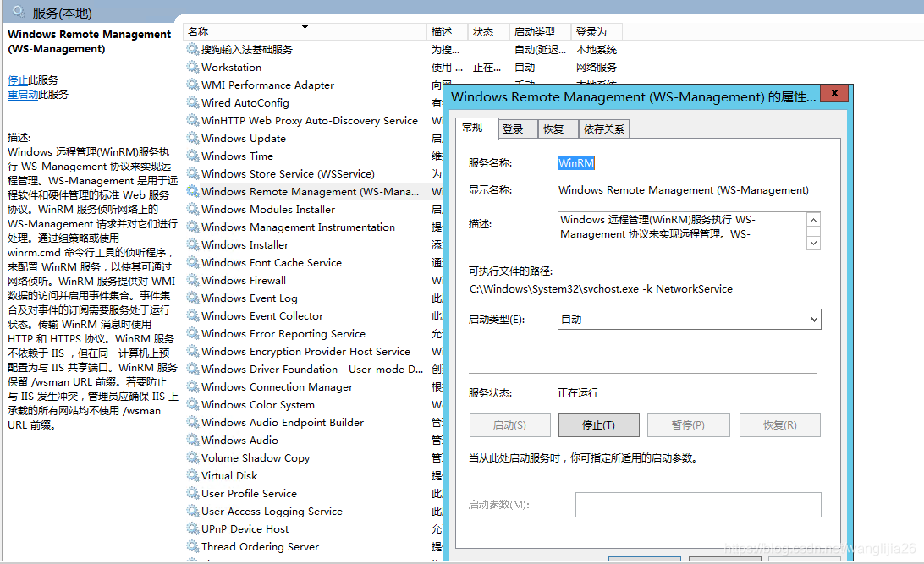Click the Windows Event Log gear icon
The width and height of the screenshot is (924, 564).
[x=193, y=298]
